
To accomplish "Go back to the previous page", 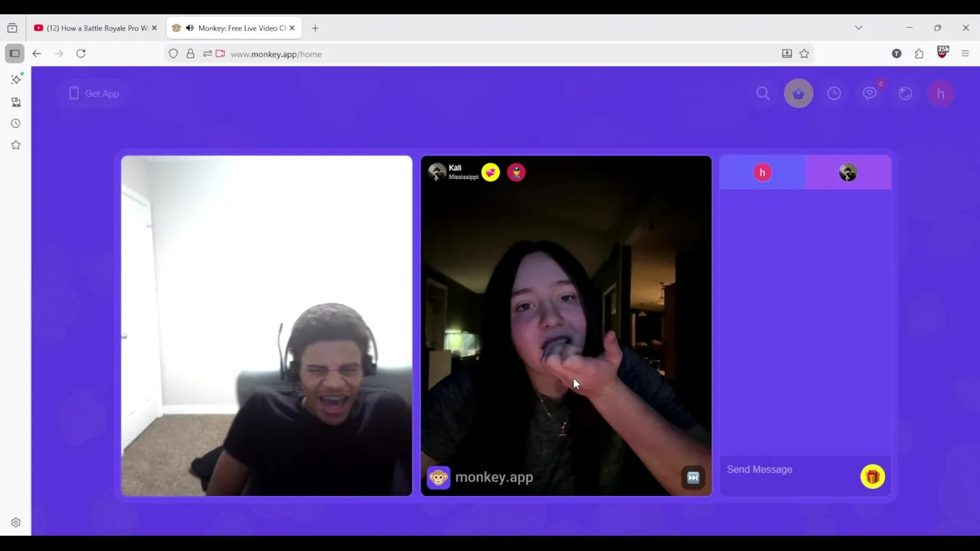I will (37, 54).
